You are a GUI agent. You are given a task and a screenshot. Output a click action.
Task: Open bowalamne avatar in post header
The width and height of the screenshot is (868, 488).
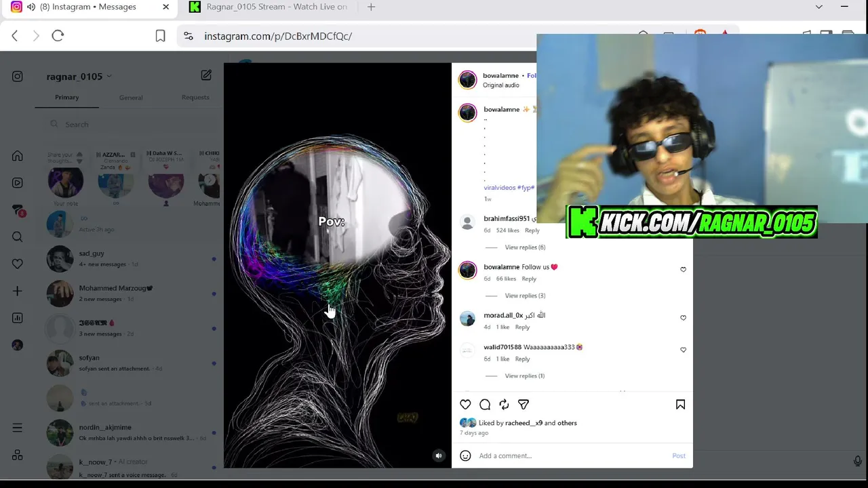point(468,80)
